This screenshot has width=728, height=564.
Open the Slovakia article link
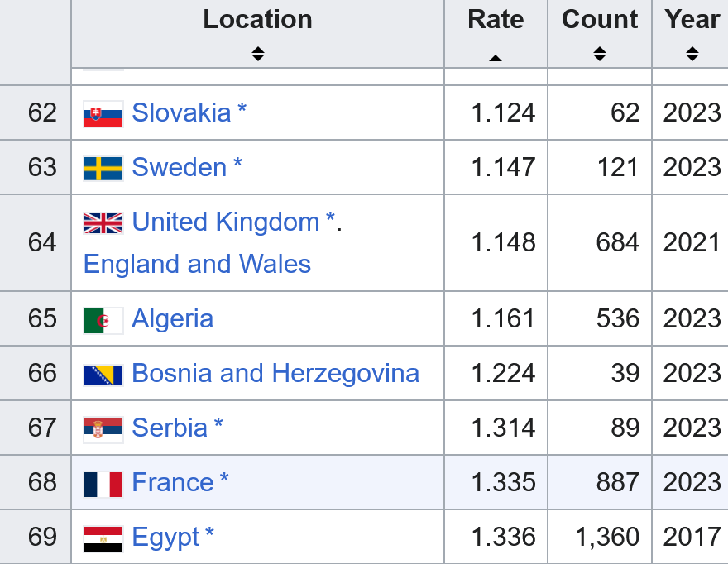pyautogui.click(x=181, y=112)
